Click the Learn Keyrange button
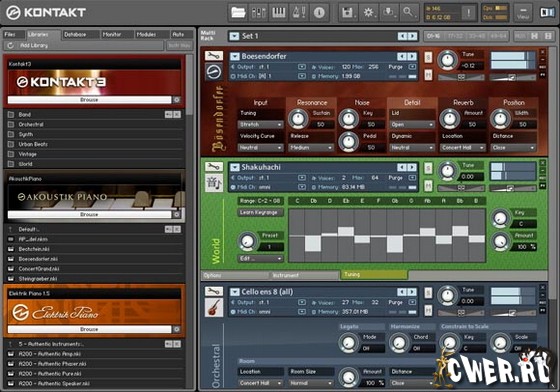The image size is (560, 392). tap(260, 212)
